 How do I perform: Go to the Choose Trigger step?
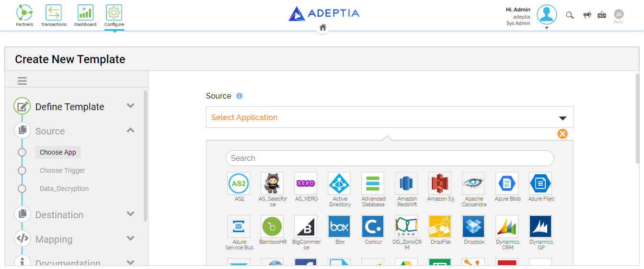[62, 170]
